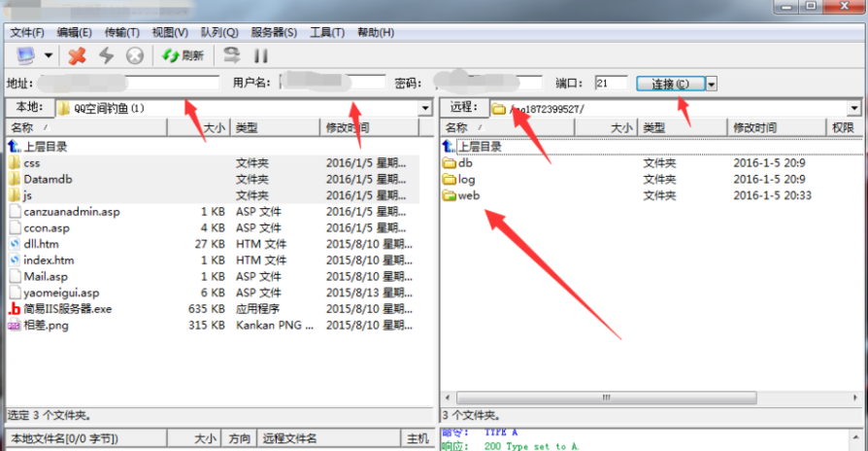
Task: Open the 工具(T) menu
Action: point(327,32)
